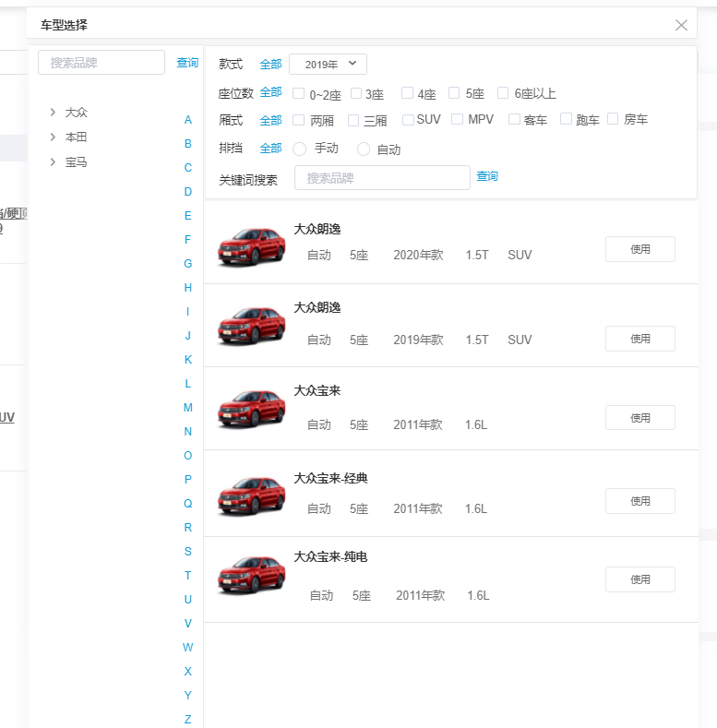717x728 pixels.
Task: Check the 跑车 body type
Action: (566, 119)
